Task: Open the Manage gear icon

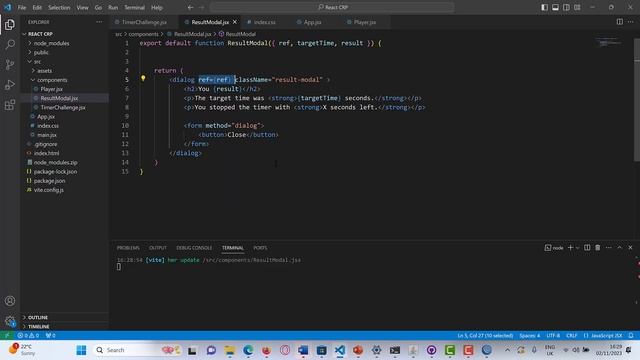Action: coord(10,321)
